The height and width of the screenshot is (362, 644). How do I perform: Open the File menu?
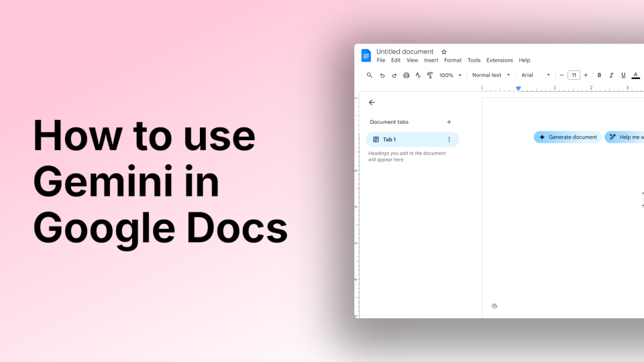[381, 60]
